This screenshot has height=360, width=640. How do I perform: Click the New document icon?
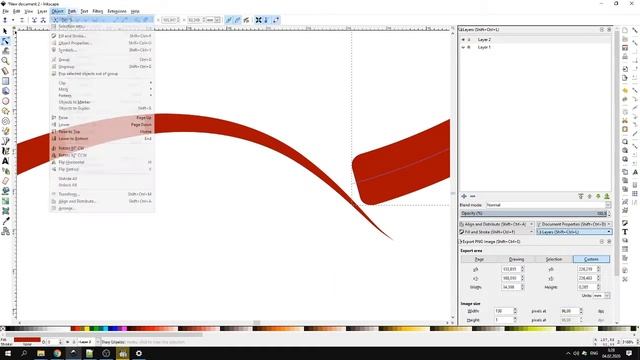[625, 30]
